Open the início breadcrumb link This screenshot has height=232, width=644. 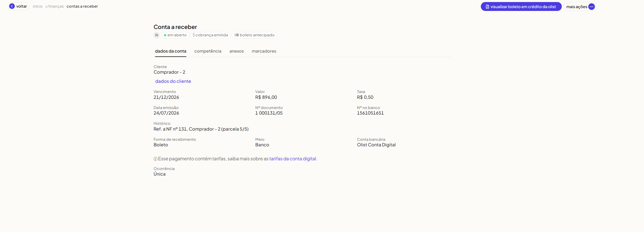(x=38, y=6)
